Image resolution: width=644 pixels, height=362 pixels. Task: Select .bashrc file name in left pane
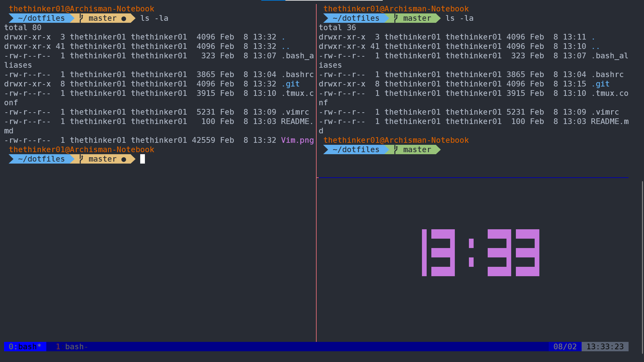tap(297, 74)
